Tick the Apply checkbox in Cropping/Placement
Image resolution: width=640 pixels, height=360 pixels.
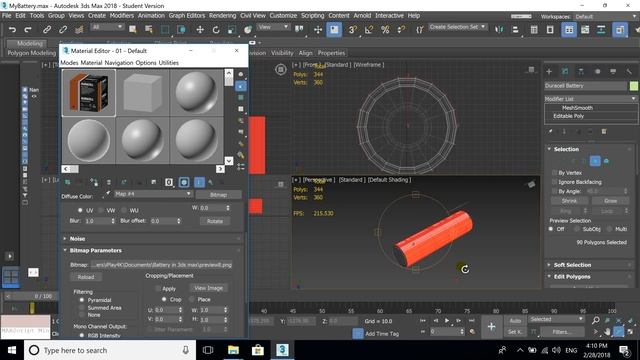click(158, 288)
